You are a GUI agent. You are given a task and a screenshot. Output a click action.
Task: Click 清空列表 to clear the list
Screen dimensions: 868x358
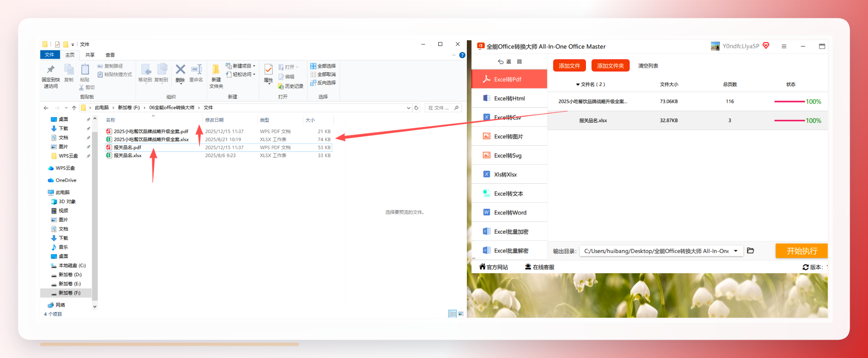coord(648,66)
